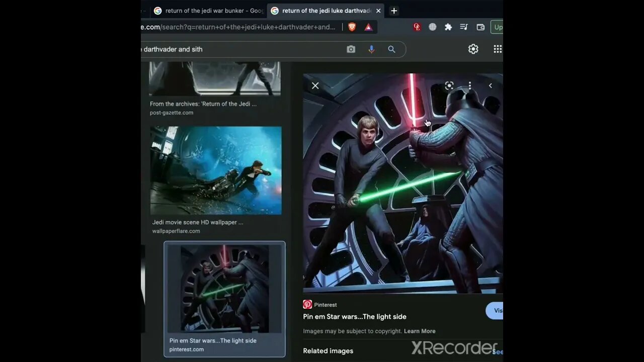Search by image with the camera icon

coord(351,49)
